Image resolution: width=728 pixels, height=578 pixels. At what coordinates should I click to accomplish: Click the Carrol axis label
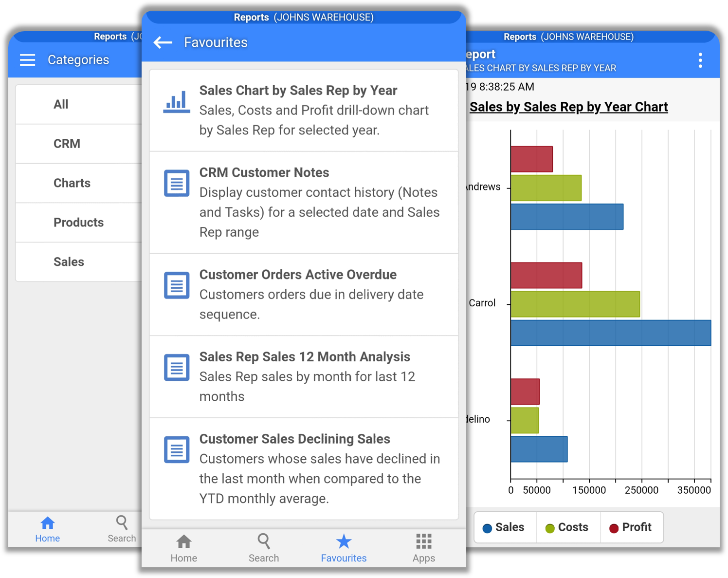(482, 303)
